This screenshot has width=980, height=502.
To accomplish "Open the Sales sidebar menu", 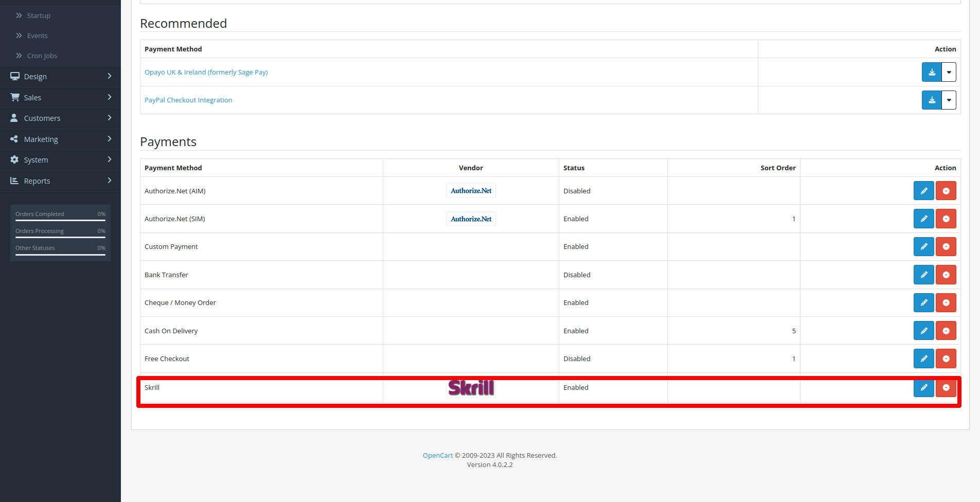I will pyautogui.click(x=60, y=97).
